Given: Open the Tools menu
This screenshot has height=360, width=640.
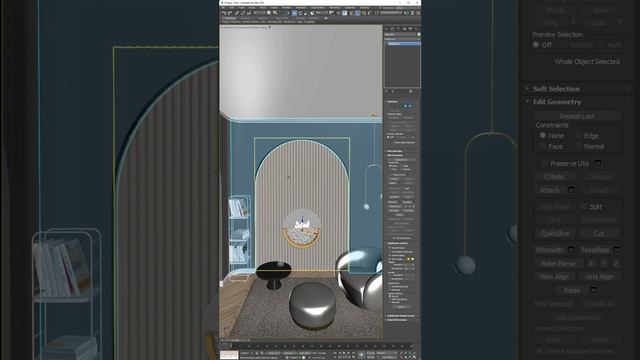Looking at the screenshot, I should click(x=242, y=7).
